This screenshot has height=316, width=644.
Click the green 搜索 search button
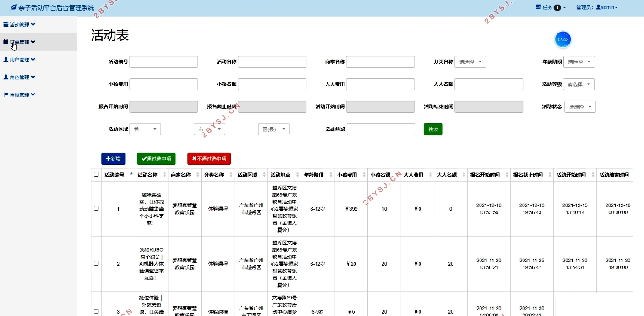coord(433,129)
